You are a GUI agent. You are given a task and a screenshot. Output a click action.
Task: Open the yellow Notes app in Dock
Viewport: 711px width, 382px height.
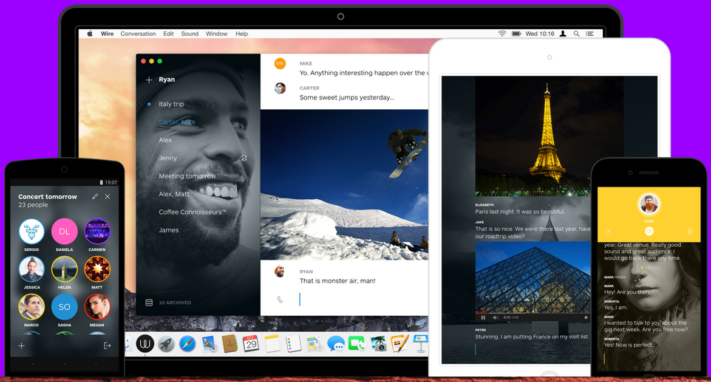(272, 344)
